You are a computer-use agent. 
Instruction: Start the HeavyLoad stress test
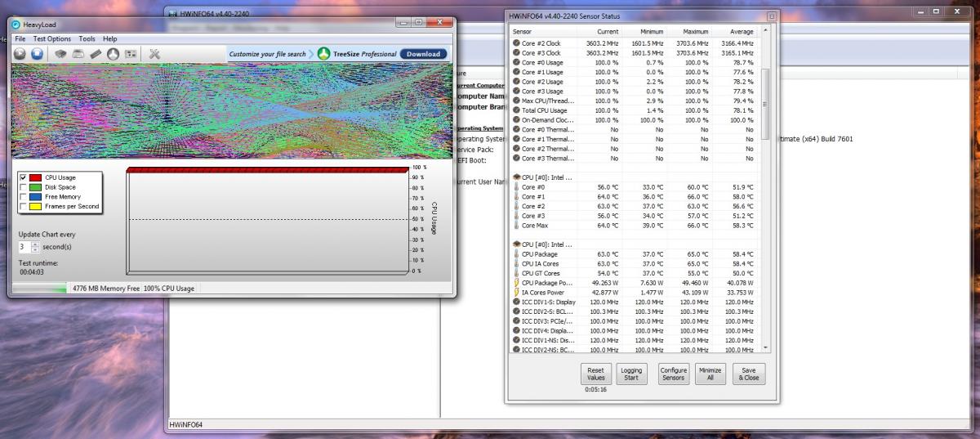click(20, 53)
